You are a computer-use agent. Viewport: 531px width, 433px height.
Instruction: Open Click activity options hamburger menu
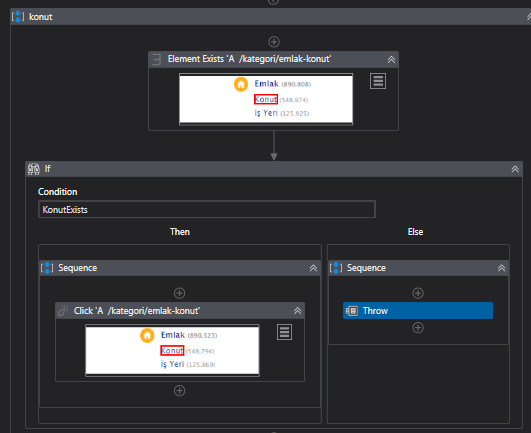click(284, 332)
